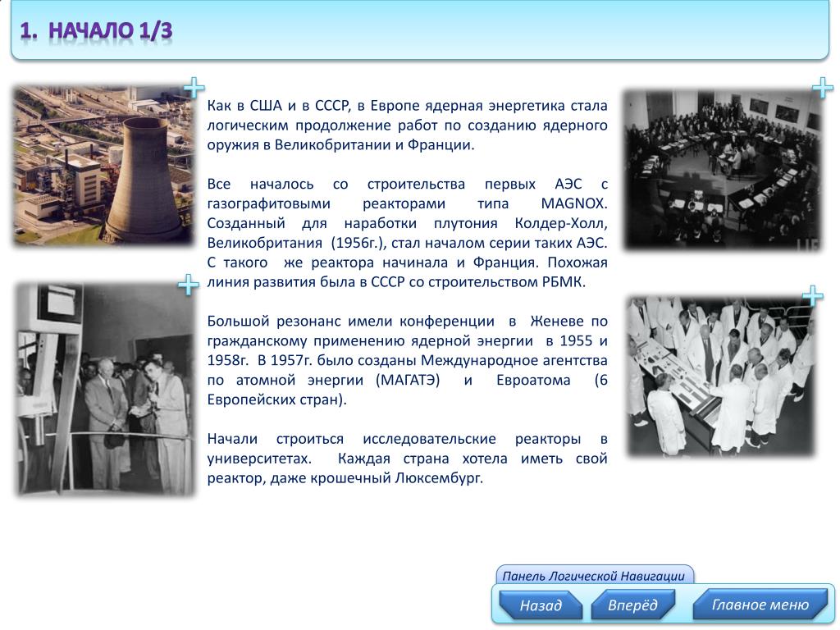
Task: Click the slide title НАЧАЛО 1/3
Action: tap(97, 31)
